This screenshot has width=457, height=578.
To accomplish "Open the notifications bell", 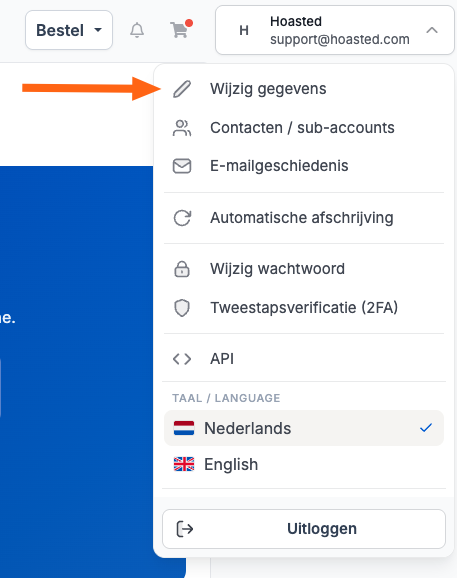I will point(137,30).
